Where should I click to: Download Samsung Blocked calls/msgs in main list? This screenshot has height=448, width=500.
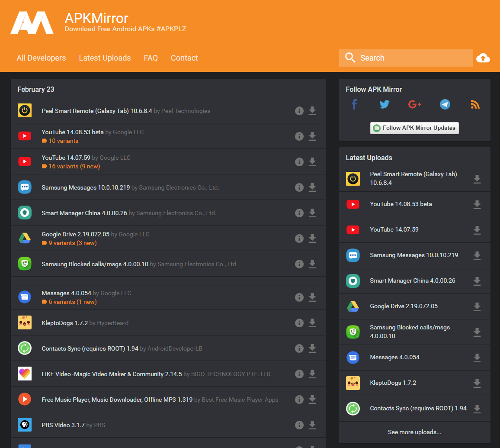click(312, 264)
